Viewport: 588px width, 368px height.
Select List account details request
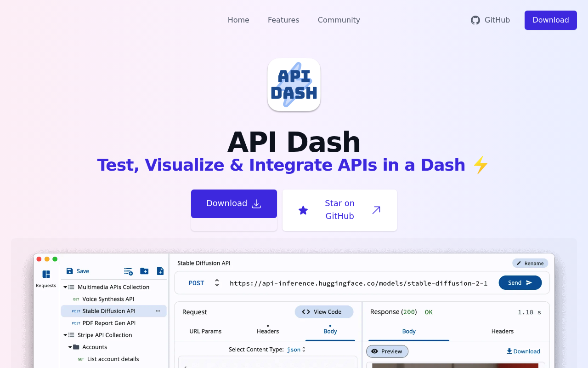113,359
